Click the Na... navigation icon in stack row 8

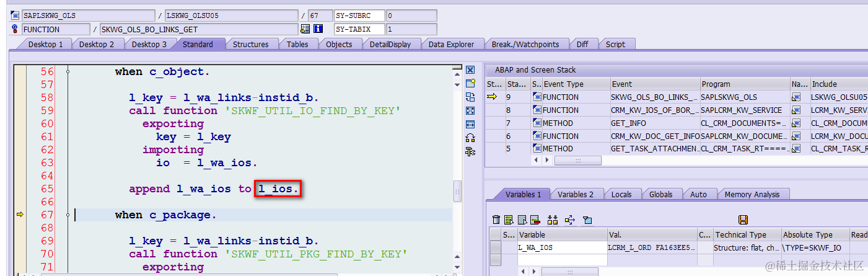tap(797, 110)
